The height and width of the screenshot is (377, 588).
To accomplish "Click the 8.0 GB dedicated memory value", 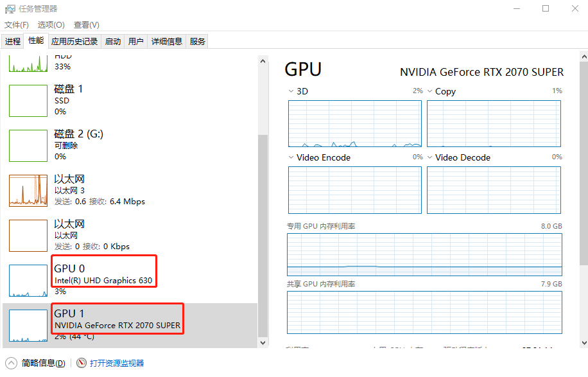I will 551,226.
